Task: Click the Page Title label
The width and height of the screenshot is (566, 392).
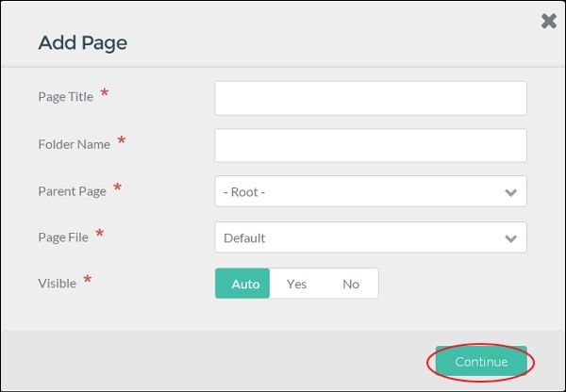Action: point(65,97)
